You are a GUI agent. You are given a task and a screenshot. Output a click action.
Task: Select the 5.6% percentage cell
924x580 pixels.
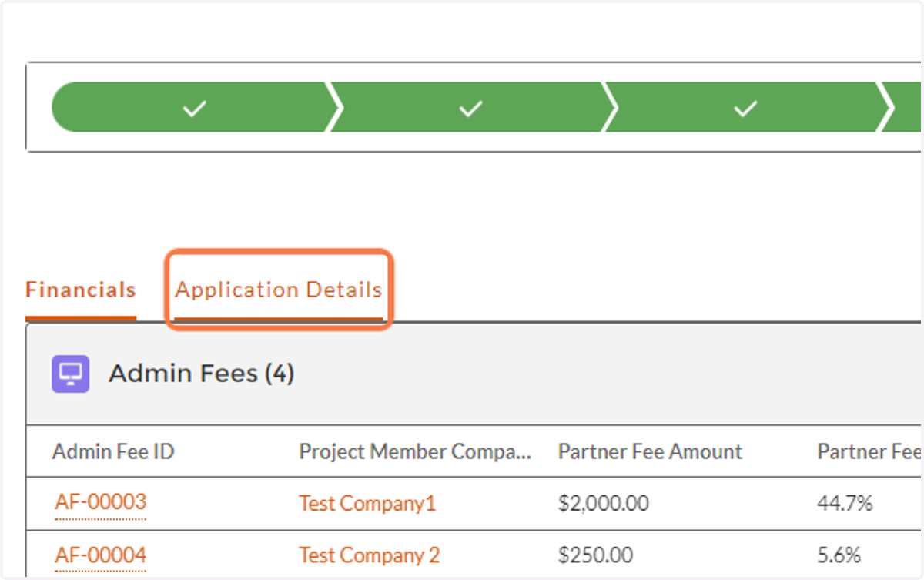pyautogui.click(x=839, y=555)
